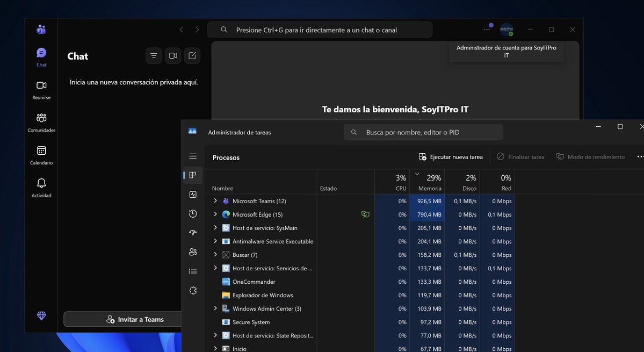Open Reunirse in the Teams sidebar
This screenshot has height=352, width=644.
click(41, 90)
